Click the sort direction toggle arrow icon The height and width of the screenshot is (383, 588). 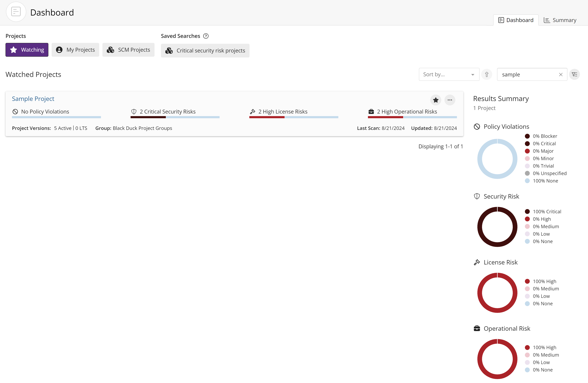tap(487, 74)
